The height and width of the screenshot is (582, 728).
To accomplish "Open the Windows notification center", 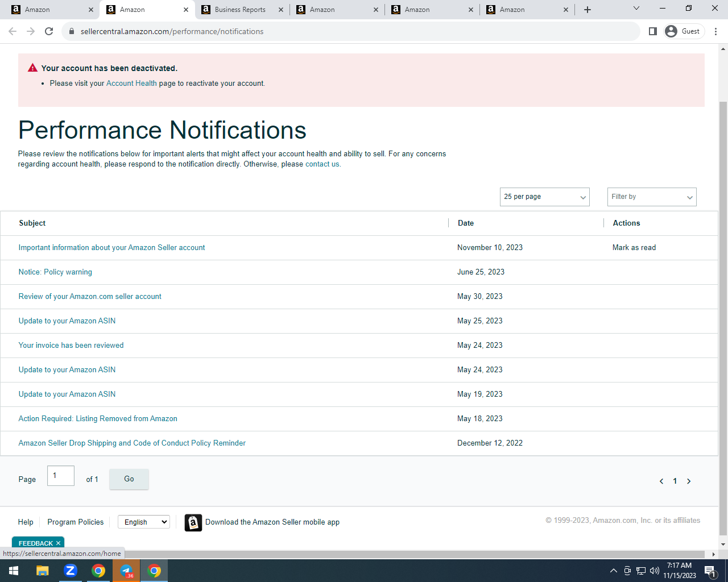I will point(710,571).
